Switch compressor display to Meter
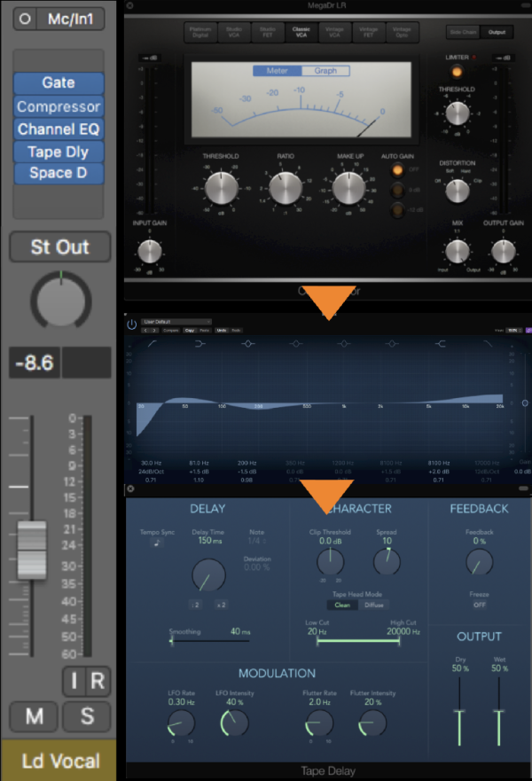This screenshot has width=532, height=781. pyautogui.click(x=277, y=71)
